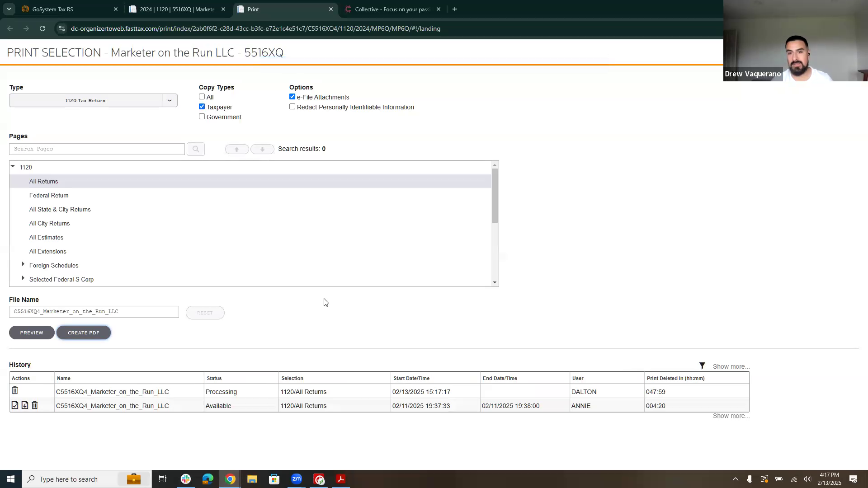This screenshot has width=868, height=488.
Task: Enable Redact Personally Identifiable Information option
Action: point(292,107)
